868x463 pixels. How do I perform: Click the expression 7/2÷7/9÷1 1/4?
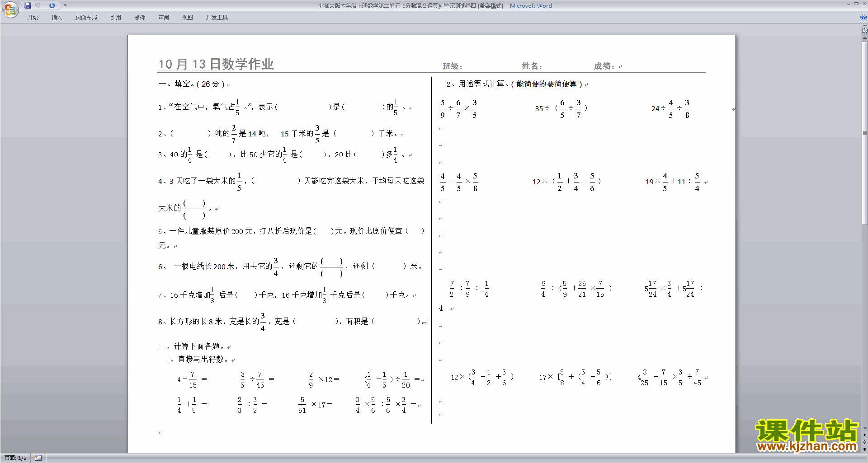[x=469, y=289]
